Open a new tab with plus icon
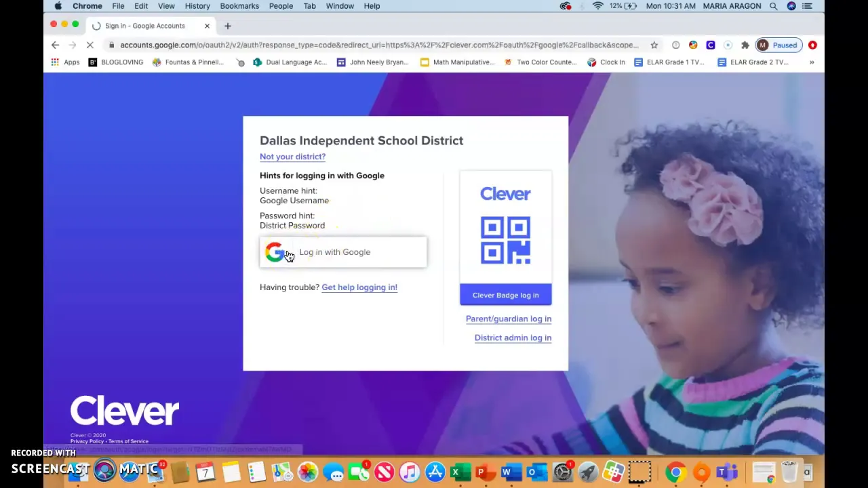 click(227, 26)
